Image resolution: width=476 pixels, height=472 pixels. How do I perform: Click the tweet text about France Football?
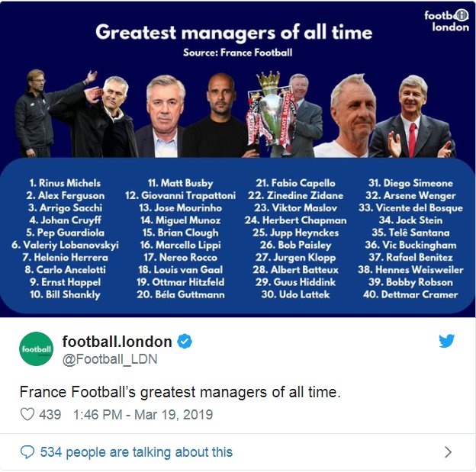[x=180, y=392]
